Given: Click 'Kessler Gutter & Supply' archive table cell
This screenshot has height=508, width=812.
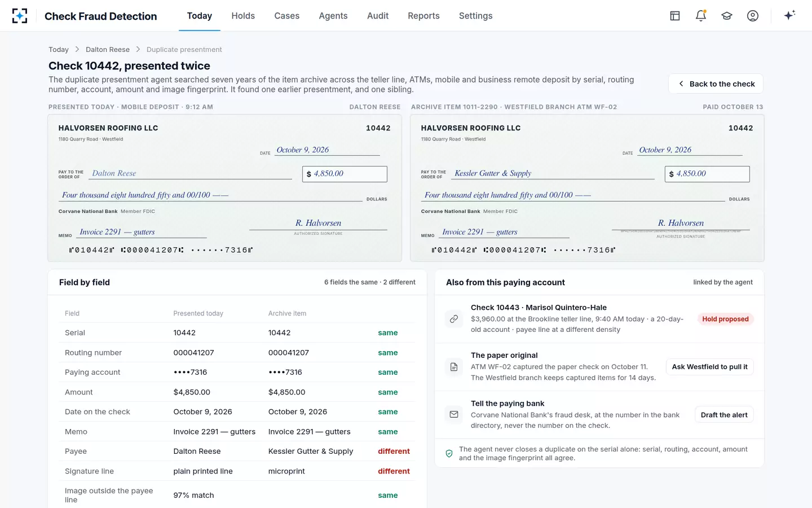Looking at the screenshot, I should [311, 452].
